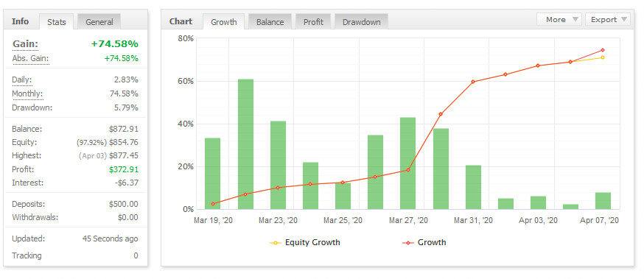
Task: Click the tallest green bar above 60%
Action: click(x=245, y=144)
